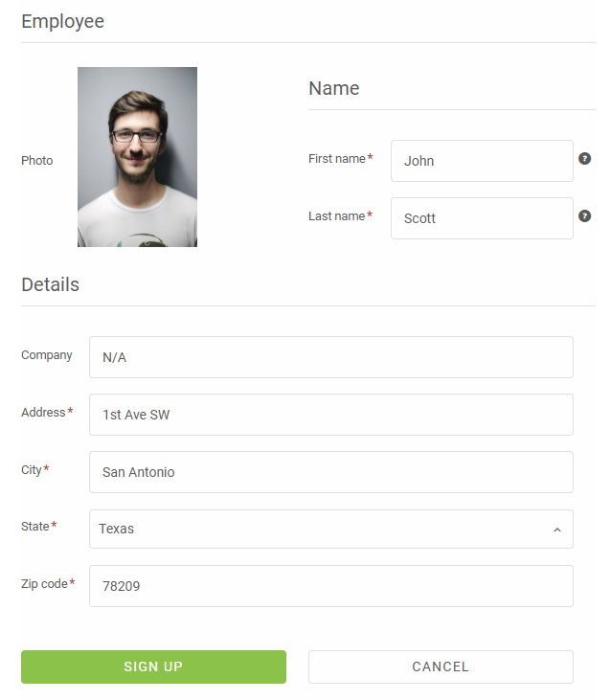Open the State dropdown showing Texas
The width and height of the screenshot is (611, 700).
tap(330, 530)
